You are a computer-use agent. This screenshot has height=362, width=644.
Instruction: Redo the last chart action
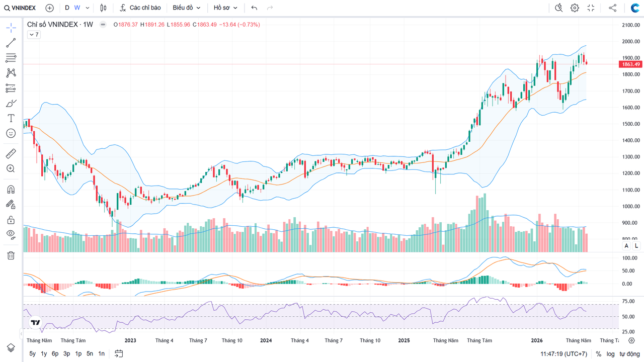270,8
